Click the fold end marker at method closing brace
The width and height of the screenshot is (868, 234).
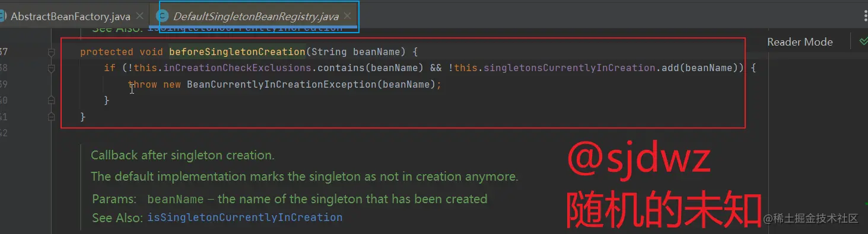(x=52, y=117)
